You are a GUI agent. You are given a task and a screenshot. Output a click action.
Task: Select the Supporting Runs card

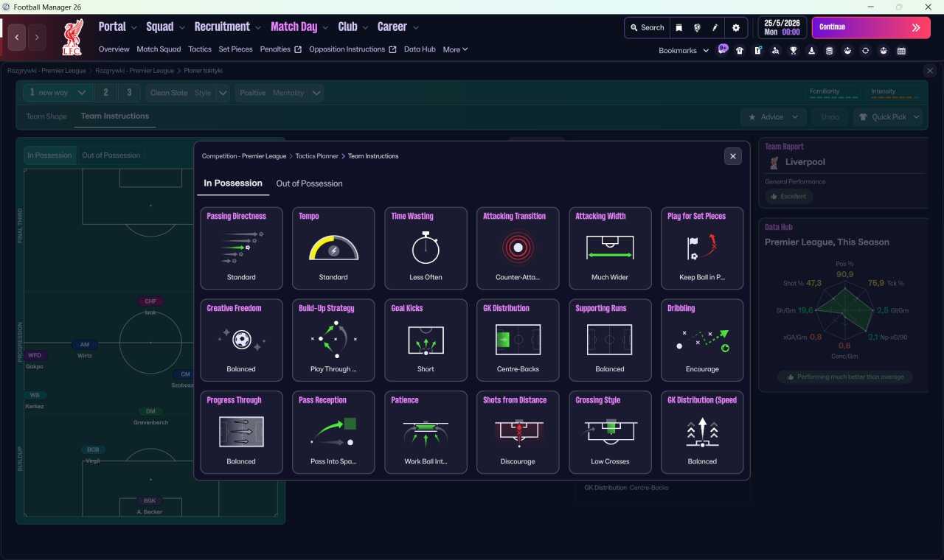610,340
